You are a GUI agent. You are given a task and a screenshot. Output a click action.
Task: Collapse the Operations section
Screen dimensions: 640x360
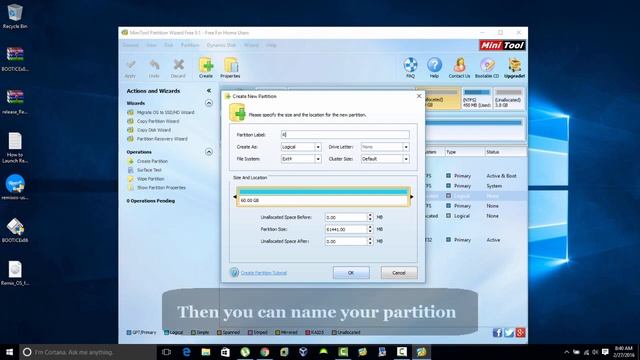(x=209, y=152)
